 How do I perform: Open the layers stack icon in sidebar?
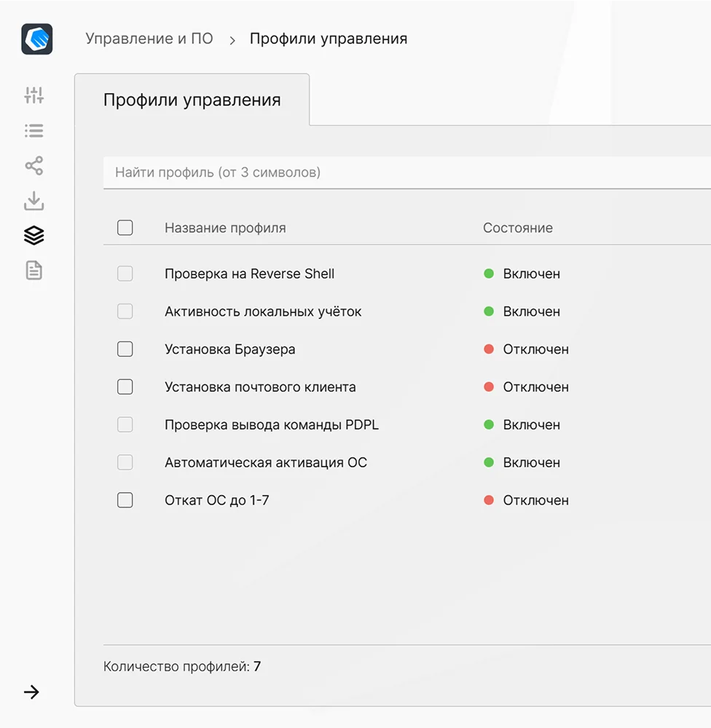[34, 235]
